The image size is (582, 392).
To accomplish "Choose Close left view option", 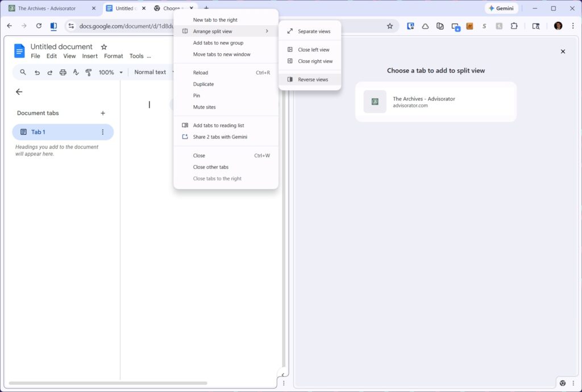I will coord(313,50).
